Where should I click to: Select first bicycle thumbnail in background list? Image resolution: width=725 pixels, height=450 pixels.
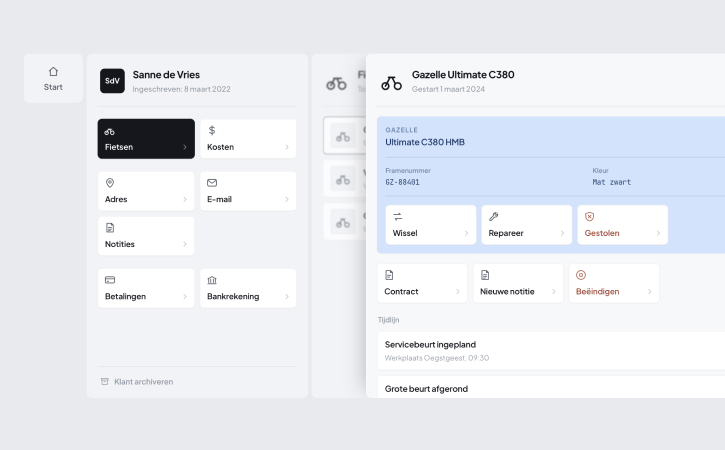343,136
